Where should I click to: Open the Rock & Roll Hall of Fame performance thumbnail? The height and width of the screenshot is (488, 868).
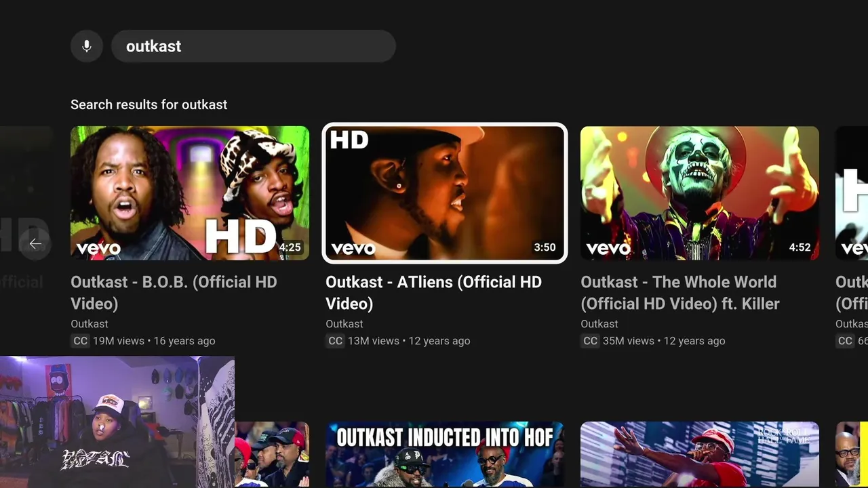tap(700, 455)
